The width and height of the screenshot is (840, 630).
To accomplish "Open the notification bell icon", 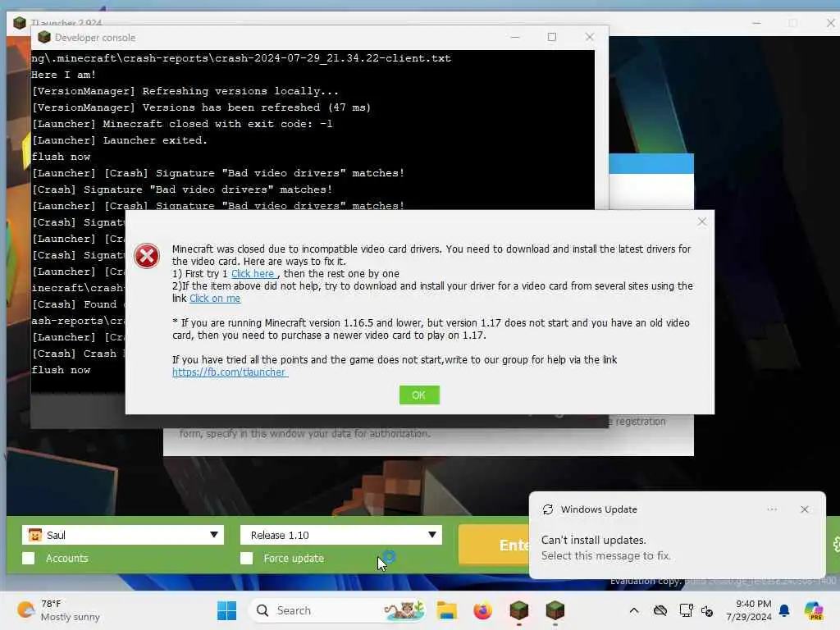I will (x=784, y=610).
